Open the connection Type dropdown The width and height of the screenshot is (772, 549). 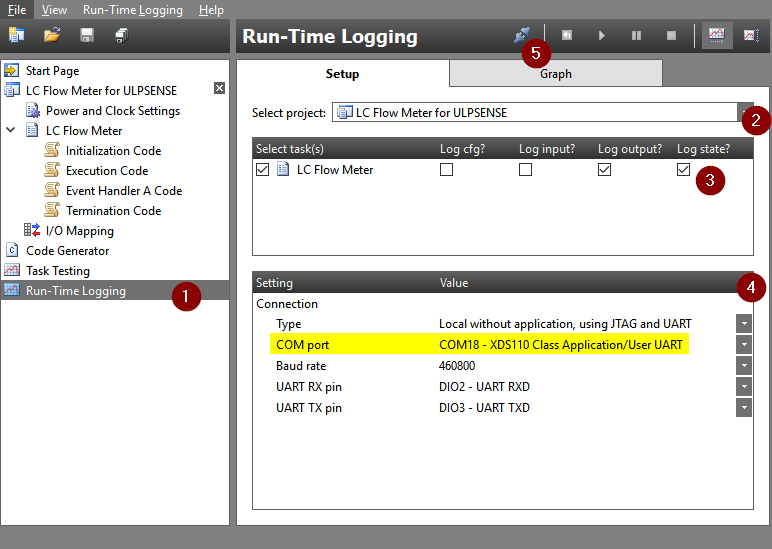pos(744,324)
